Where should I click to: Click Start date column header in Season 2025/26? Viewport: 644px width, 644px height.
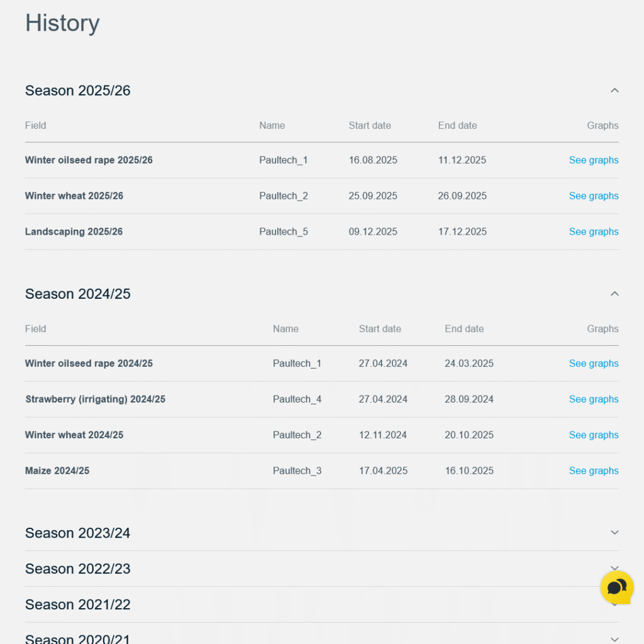(369, 126)
